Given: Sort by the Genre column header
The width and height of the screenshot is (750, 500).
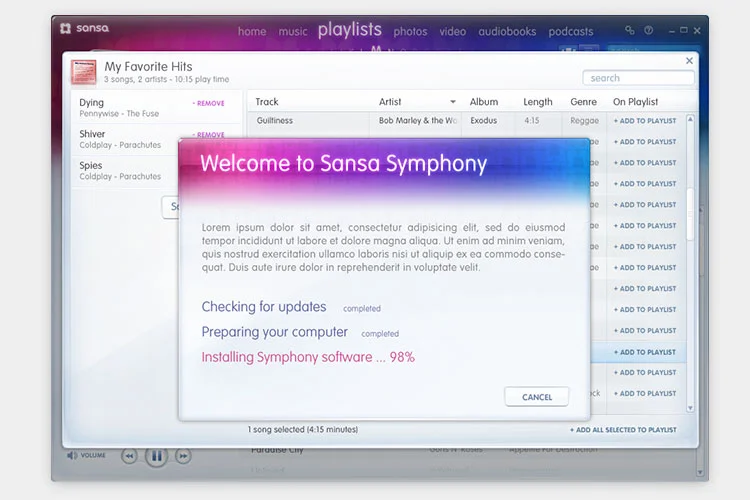Looking at the screenshot, I should tap(583, 101).
